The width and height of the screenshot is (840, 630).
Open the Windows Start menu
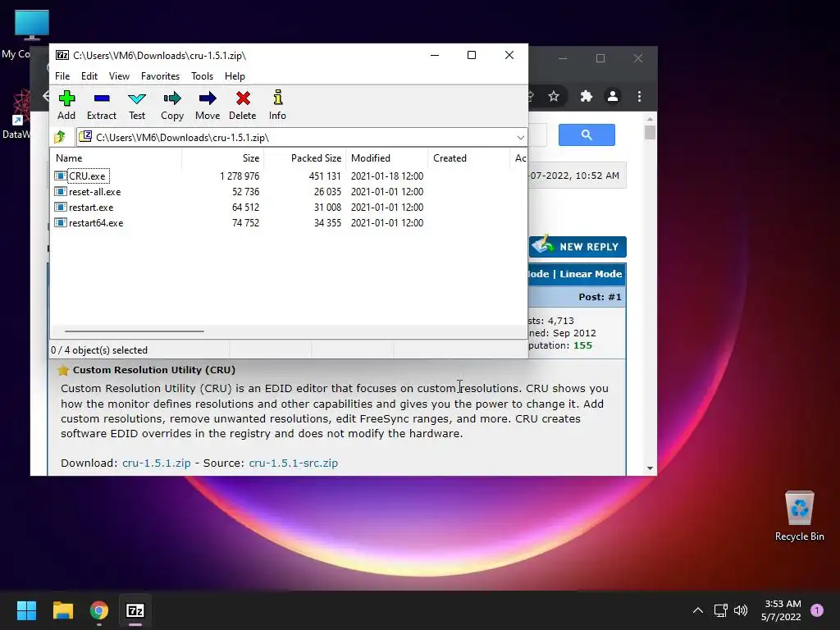pyautogui.click(x=26, y=610)
